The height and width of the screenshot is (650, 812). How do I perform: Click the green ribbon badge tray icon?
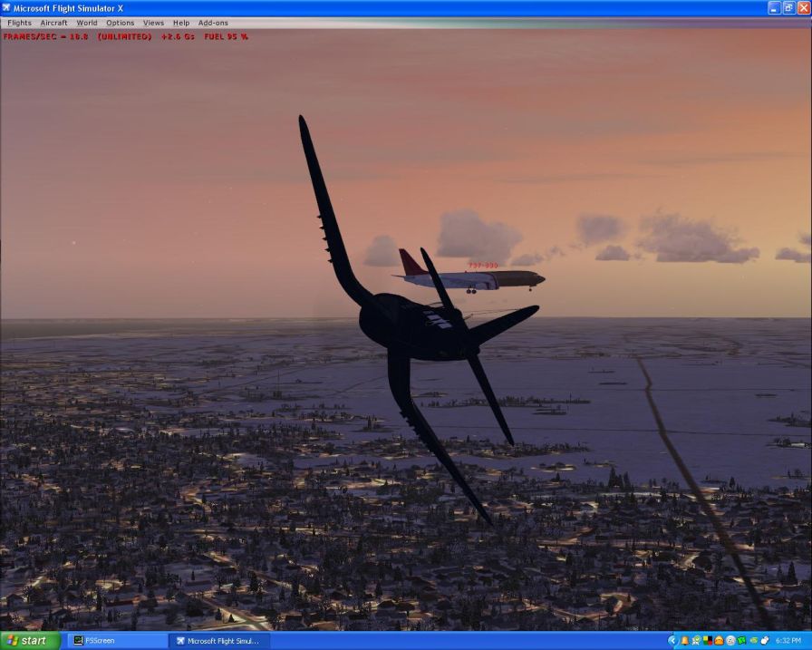[x=696, y=641]
